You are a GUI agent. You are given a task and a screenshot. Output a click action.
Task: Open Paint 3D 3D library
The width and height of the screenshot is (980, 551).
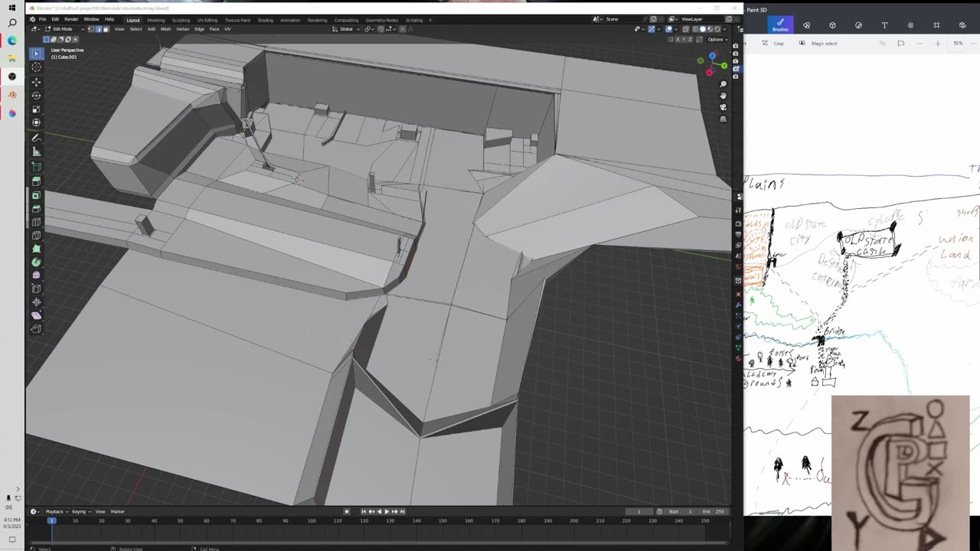point(962,25)
